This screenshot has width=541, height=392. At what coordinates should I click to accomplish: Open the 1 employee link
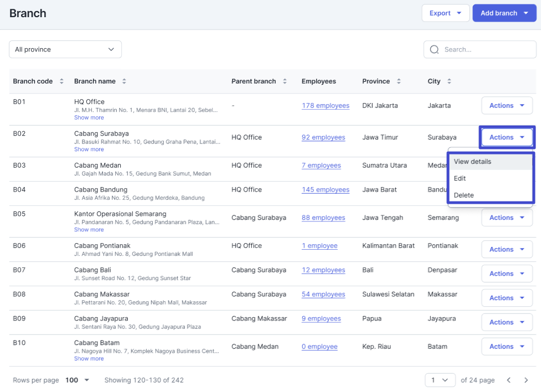coord(320,246)
